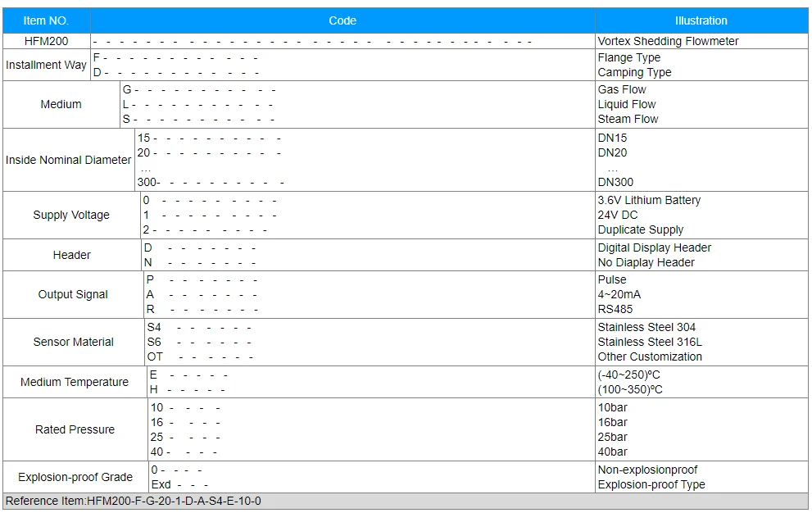Select the 'Supply Voltage' row label
The height and width of the screenshot is (513, 812).
tap(71, 215)
